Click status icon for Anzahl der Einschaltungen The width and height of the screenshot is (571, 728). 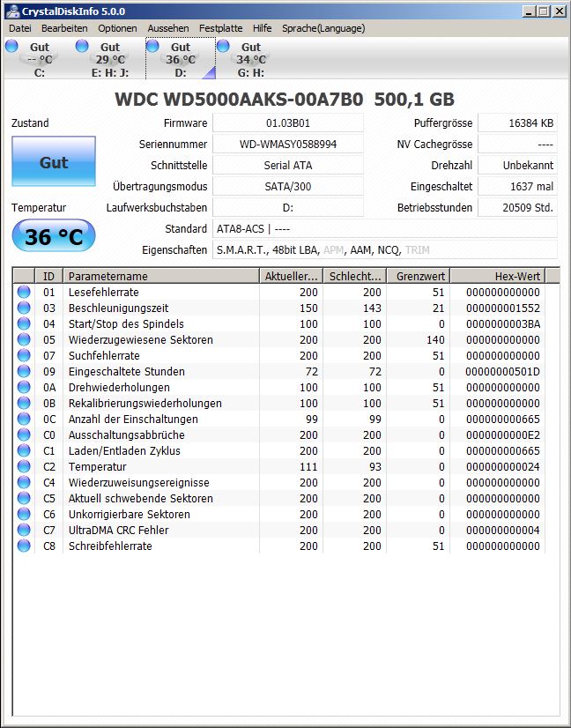(24, 419)
